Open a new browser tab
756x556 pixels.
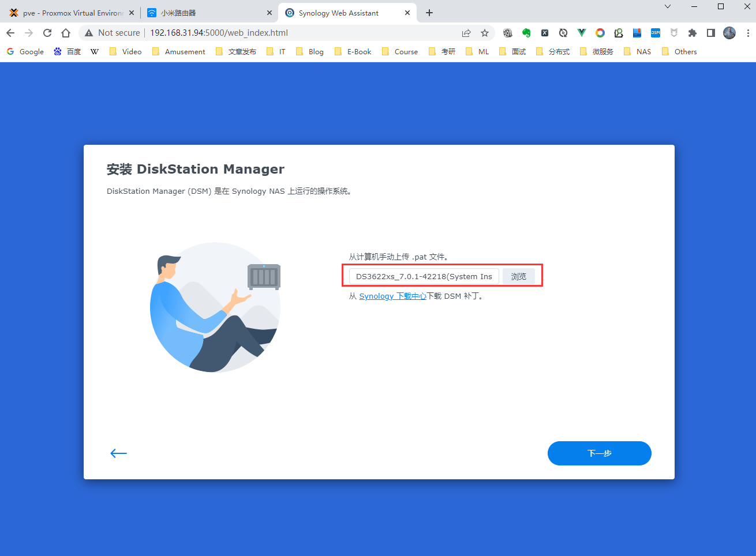[429, 13]
